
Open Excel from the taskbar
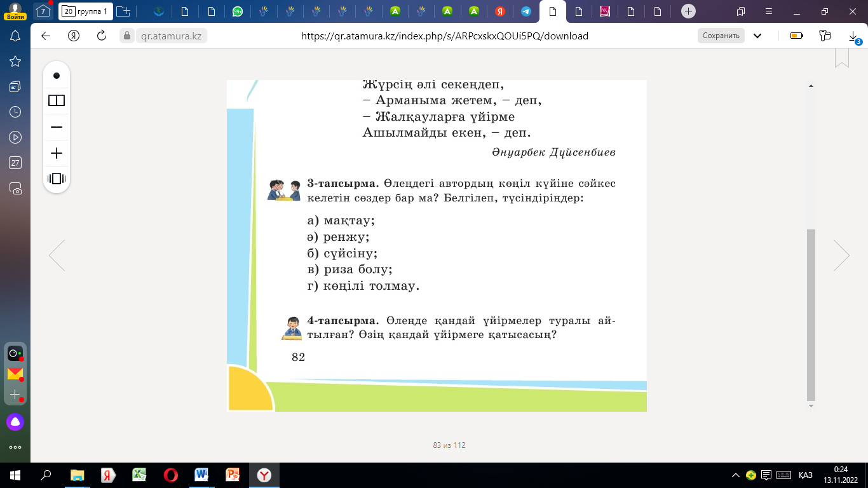(140, 475)
